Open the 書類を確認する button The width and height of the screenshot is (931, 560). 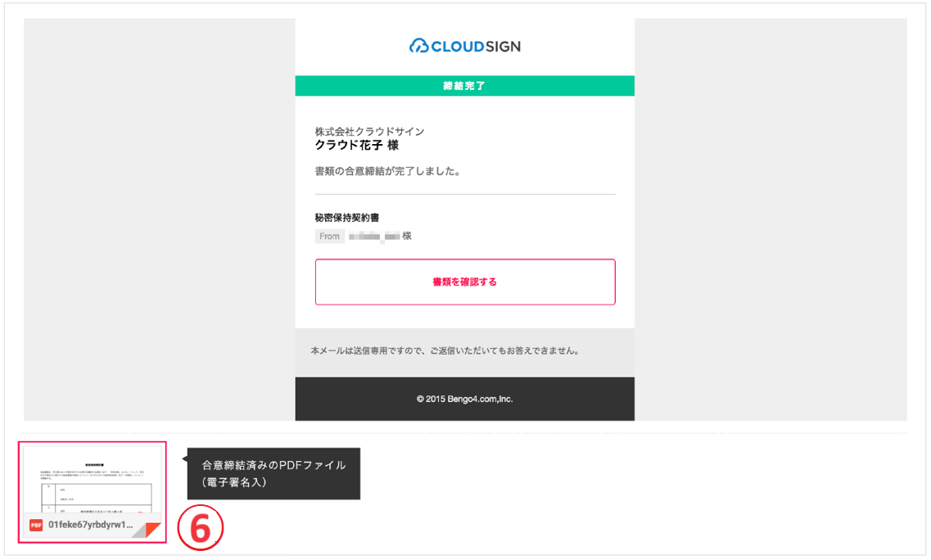(x=465, y=282)
